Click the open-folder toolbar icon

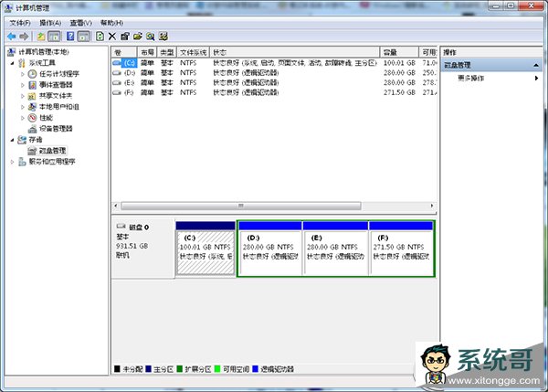(x=138, y=36)
